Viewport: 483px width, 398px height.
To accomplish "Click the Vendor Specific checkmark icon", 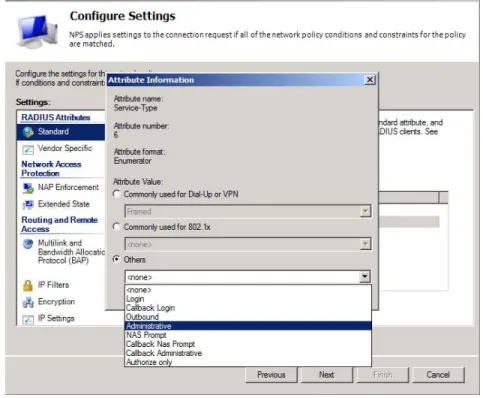I will (28, 149).
